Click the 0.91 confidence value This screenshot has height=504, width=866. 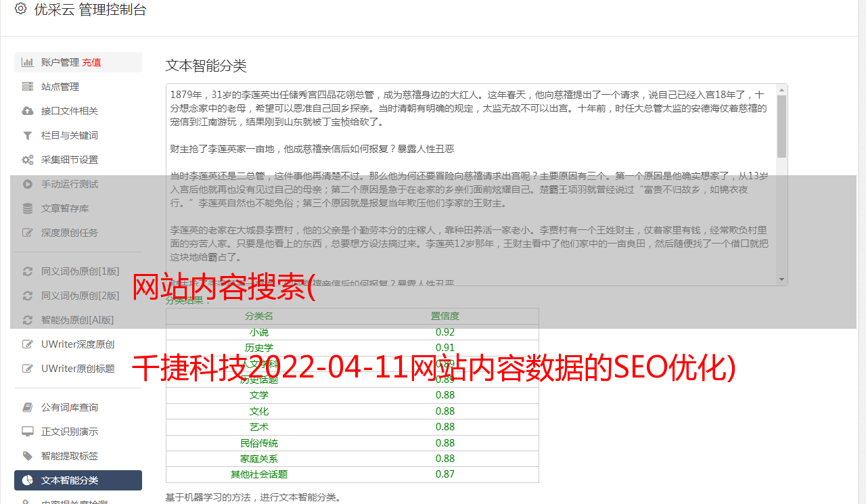coord(445,348)
